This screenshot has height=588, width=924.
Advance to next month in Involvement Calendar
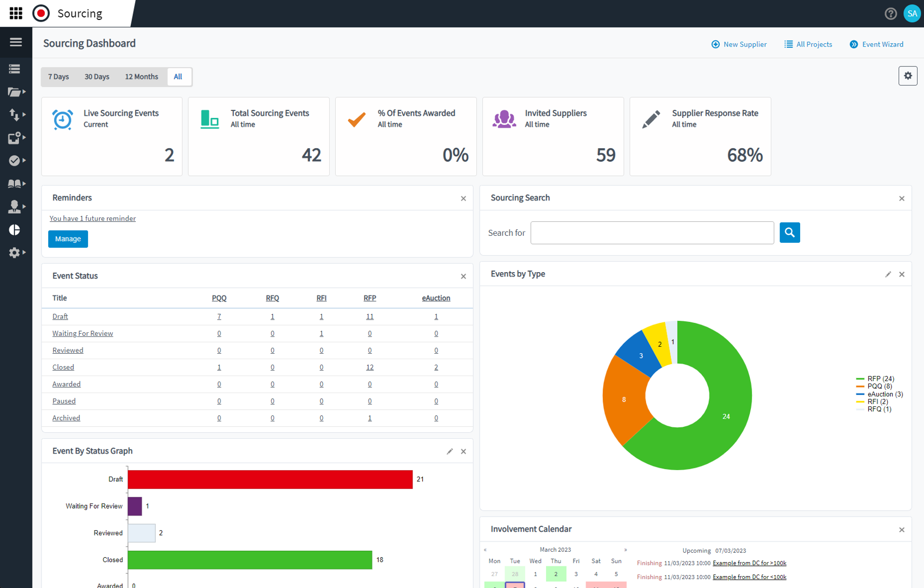(x=626, y=549)
